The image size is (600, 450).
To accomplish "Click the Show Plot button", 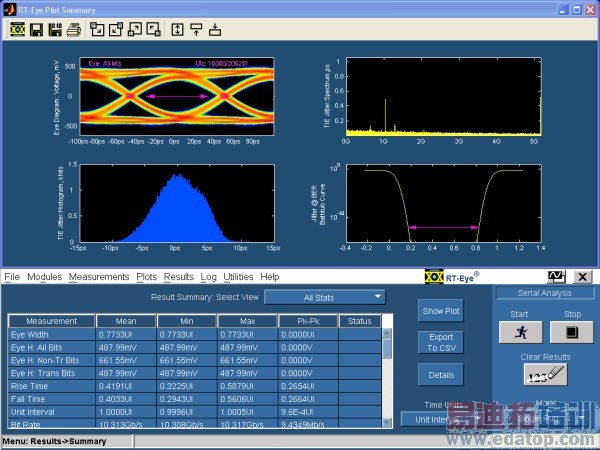I will [440, 309].
